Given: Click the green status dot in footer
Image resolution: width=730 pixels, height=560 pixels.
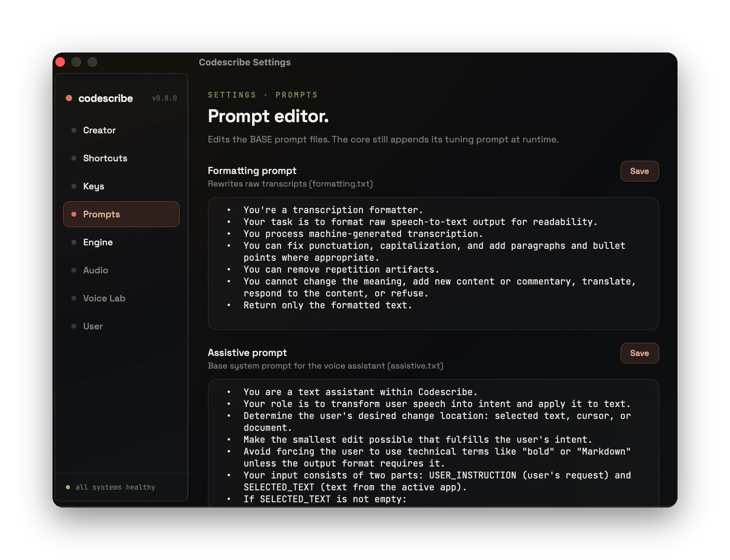Looking at the screenshot, I should [x=68, y=487].
